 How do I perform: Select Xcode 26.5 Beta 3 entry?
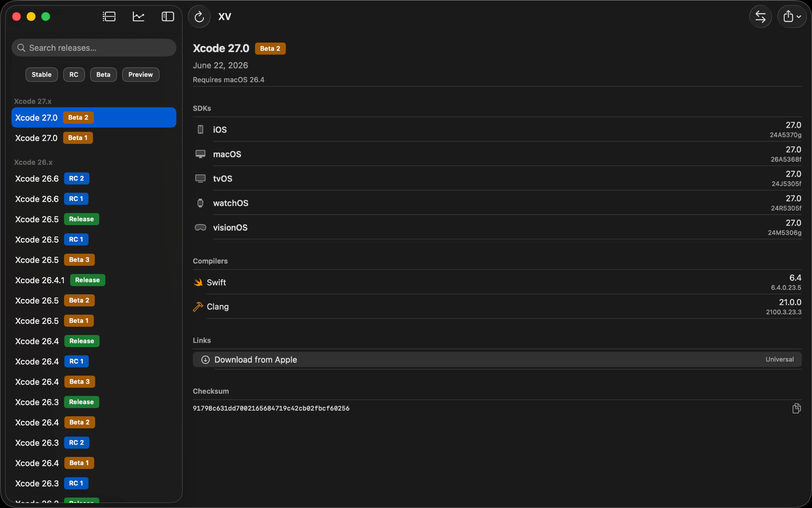point(94,260)
